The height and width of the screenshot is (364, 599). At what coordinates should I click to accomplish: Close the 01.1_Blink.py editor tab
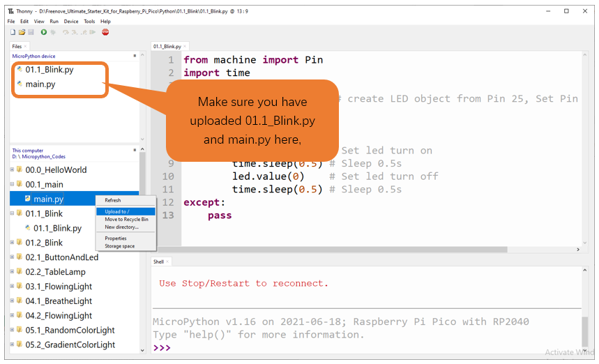tap(185, 46)
